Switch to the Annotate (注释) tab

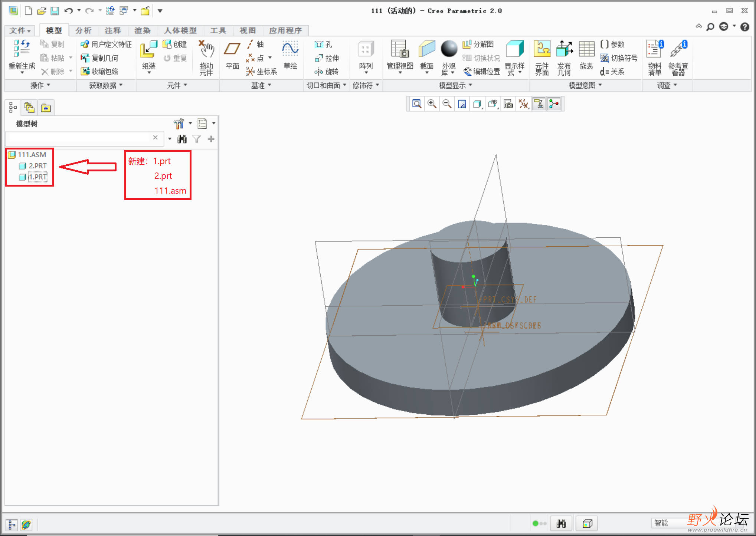(113, 30)
